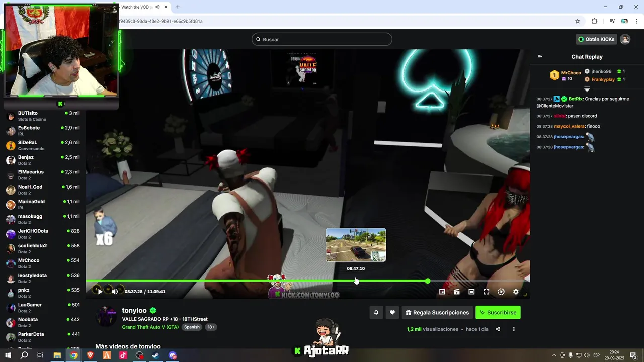Open Grand Theft Auto V (GTA) category
This screenshot has width=644, height=362.
[x=150, y=327]
